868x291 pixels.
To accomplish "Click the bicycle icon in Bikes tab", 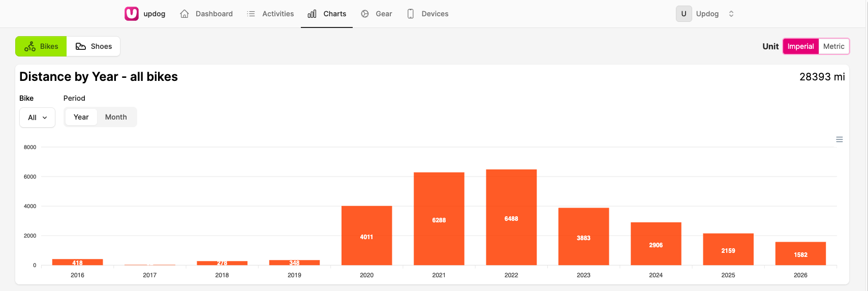I will pyautogui.click(x=30, y=46).
